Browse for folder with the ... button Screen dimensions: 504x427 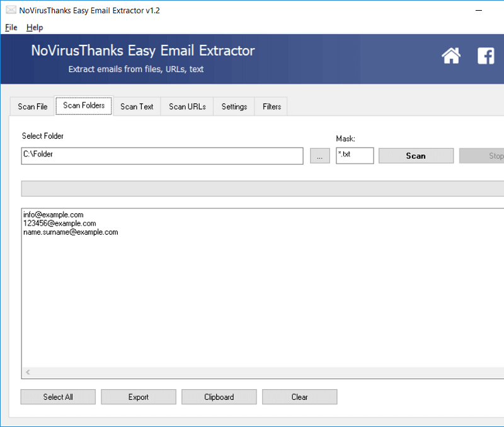pos(320,156)
